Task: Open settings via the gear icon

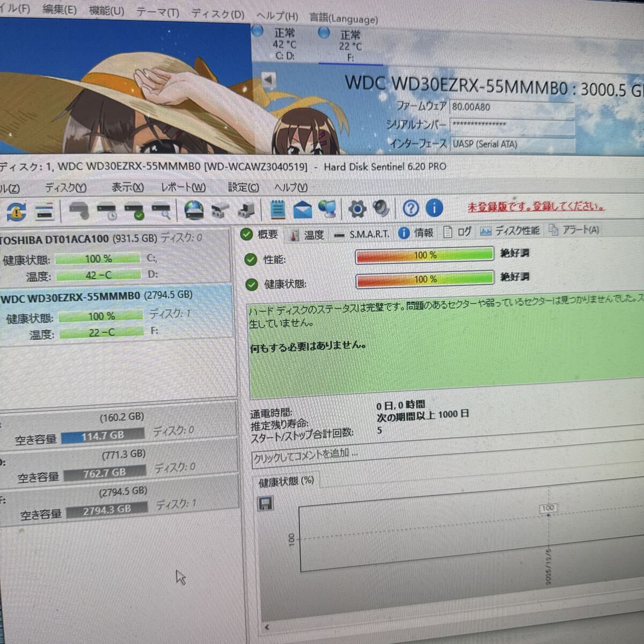Action: [357, 208]
